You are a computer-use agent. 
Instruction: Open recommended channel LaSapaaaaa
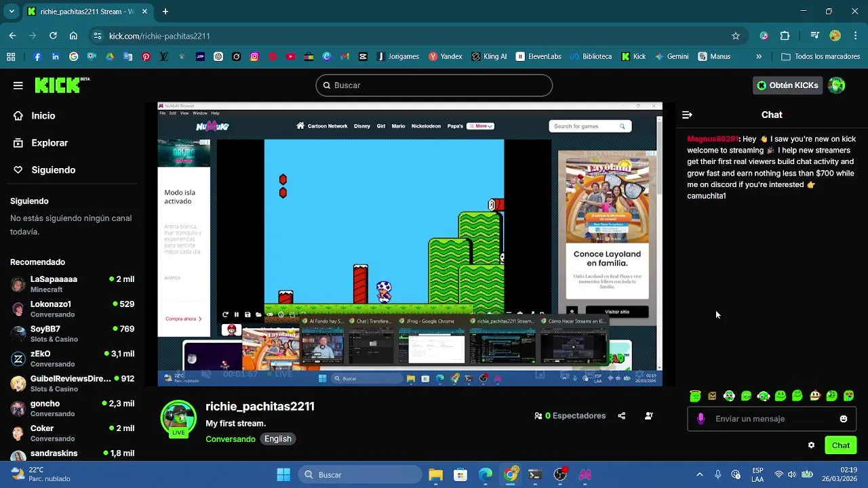pos(73,284)
